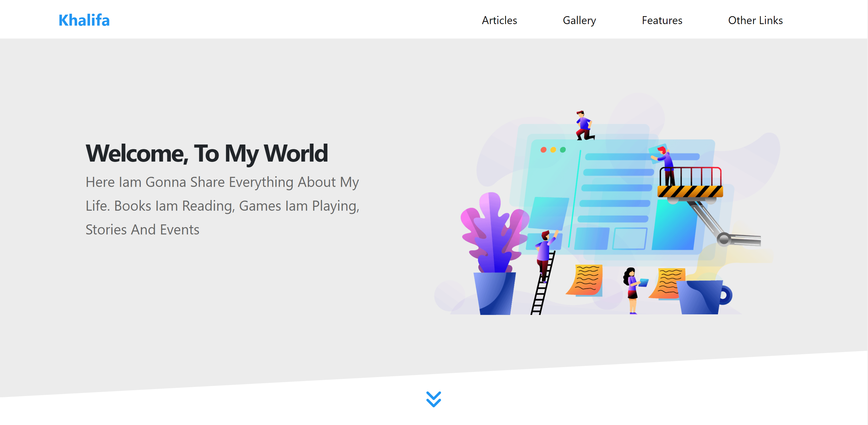Go to the Gallery section link
Image resolution: width=868 pixels, height=425 pixels.
(579, 20)
